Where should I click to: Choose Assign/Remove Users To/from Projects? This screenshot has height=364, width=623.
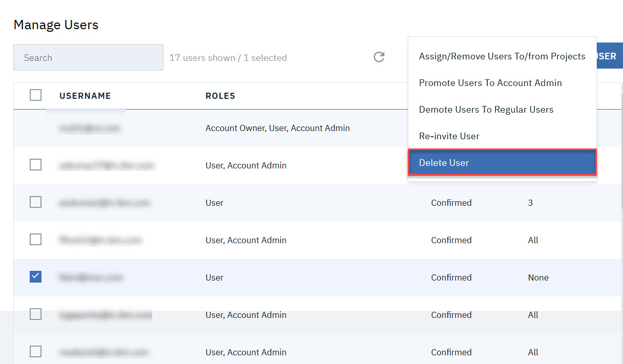pos(502,56)
